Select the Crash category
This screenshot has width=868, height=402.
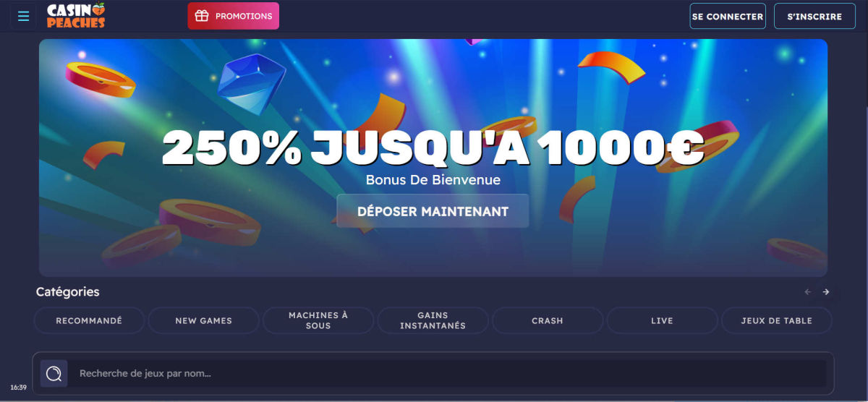(548, 320)
